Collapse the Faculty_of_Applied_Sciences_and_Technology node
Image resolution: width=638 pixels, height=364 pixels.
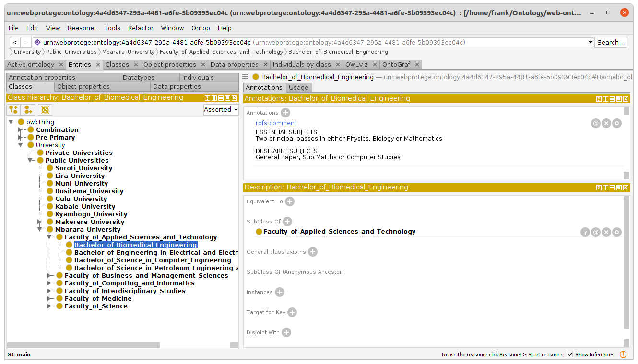tap(49, 237)
